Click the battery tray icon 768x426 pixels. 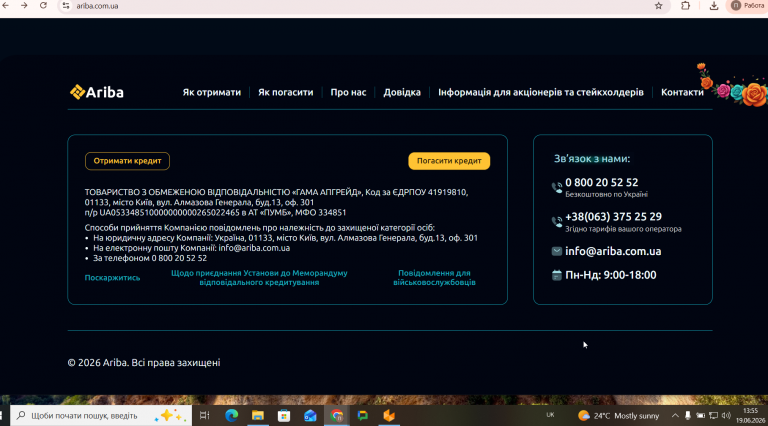pyautogui.click(x=701, y=416)
